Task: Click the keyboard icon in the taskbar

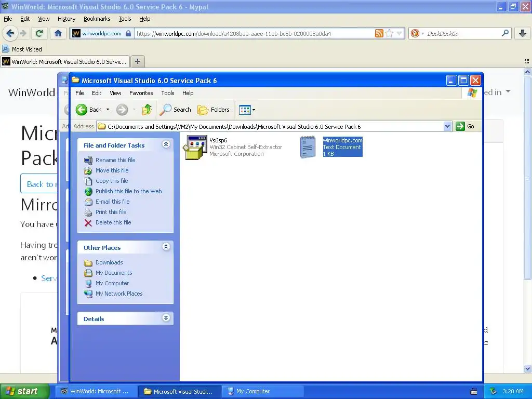Action: (x=474, y=392)
